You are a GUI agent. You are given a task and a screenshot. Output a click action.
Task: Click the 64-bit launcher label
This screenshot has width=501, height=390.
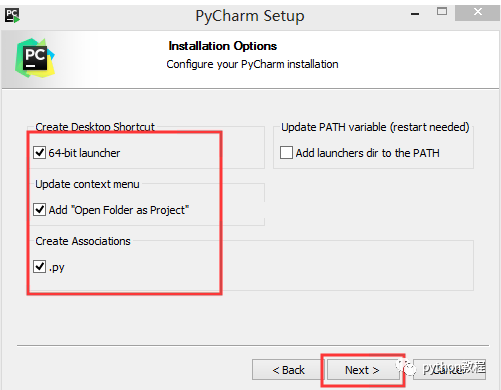point(84,153)
